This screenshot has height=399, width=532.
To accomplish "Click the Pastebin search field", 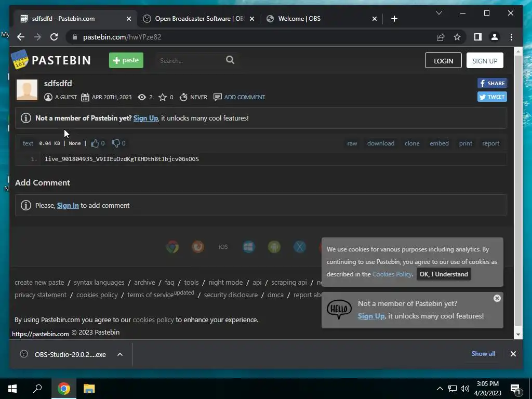I will click(x=190, y=60).
